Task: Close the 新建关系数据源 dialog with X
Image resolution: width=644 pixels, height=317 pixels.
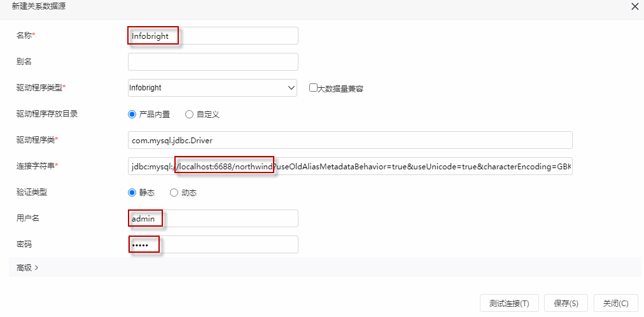Action: tap(634, 6)
